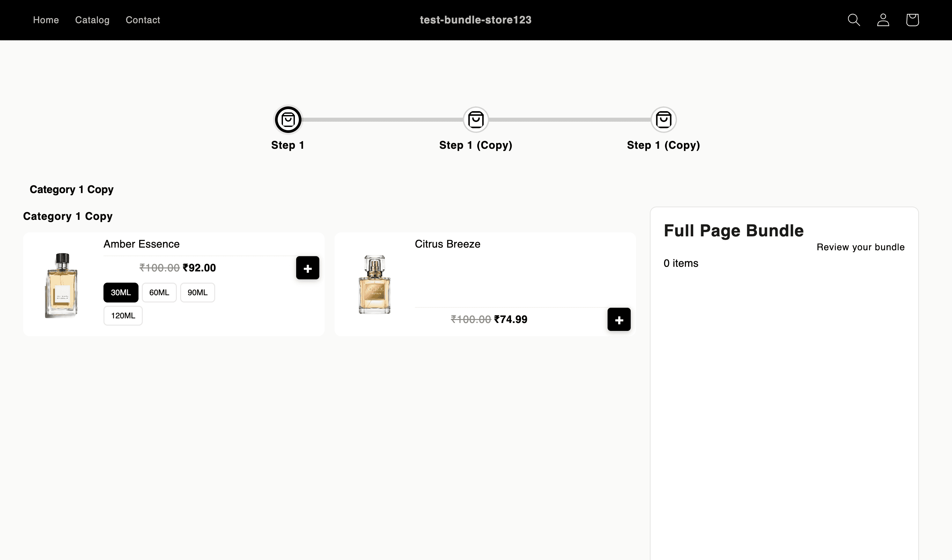Click the Review your bundle text
Viewport: 952px width, 560px height.
pos(860,247)
